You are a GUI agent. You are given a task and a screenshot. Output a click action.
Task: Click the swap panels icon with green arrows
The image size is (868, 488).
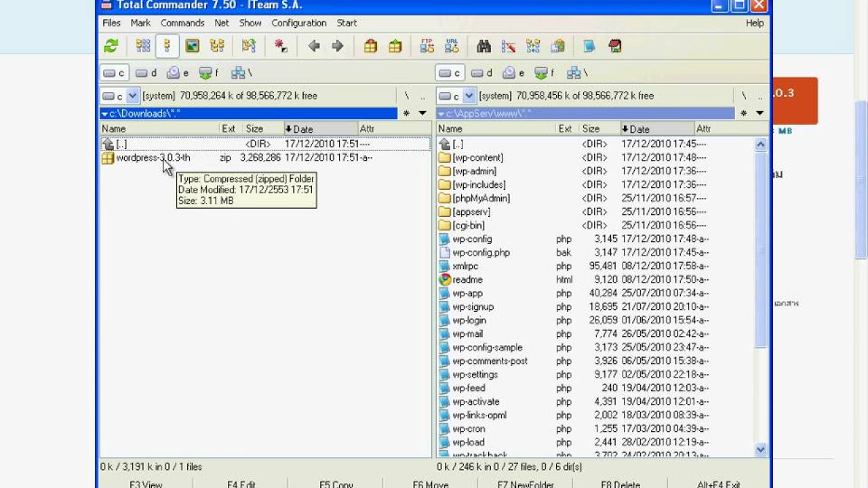click(249, 46)
